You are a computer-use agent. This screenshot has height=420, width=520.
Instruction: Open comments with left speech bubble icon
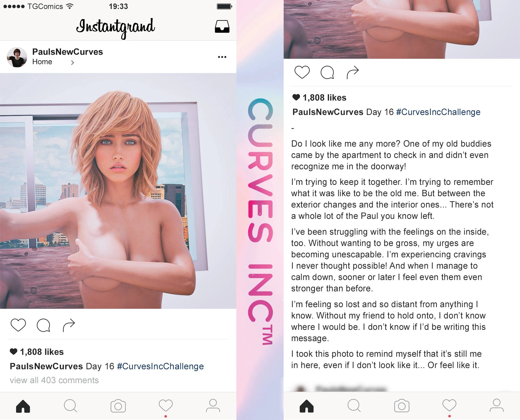pyautogui.click(x=43, y=325)
